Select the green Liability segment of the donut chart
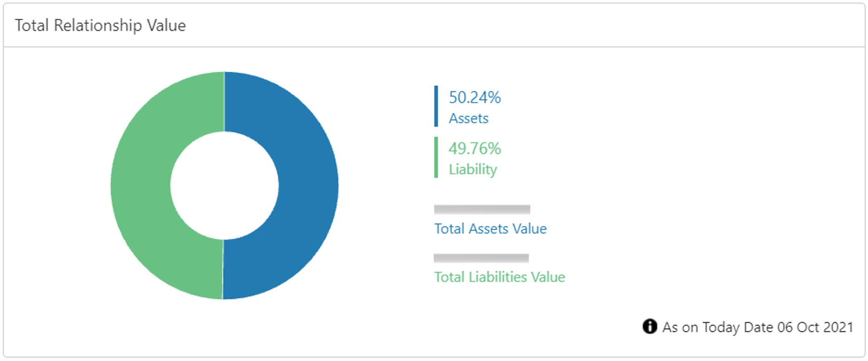The width and height of the screenshot is (868, 361). (142, 185)
